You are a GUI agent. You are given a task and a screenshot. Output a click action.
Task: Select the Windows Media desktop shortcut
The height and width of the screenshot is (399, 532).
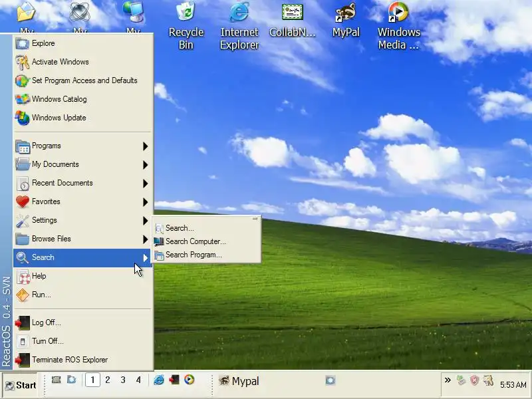pos(398,26)
